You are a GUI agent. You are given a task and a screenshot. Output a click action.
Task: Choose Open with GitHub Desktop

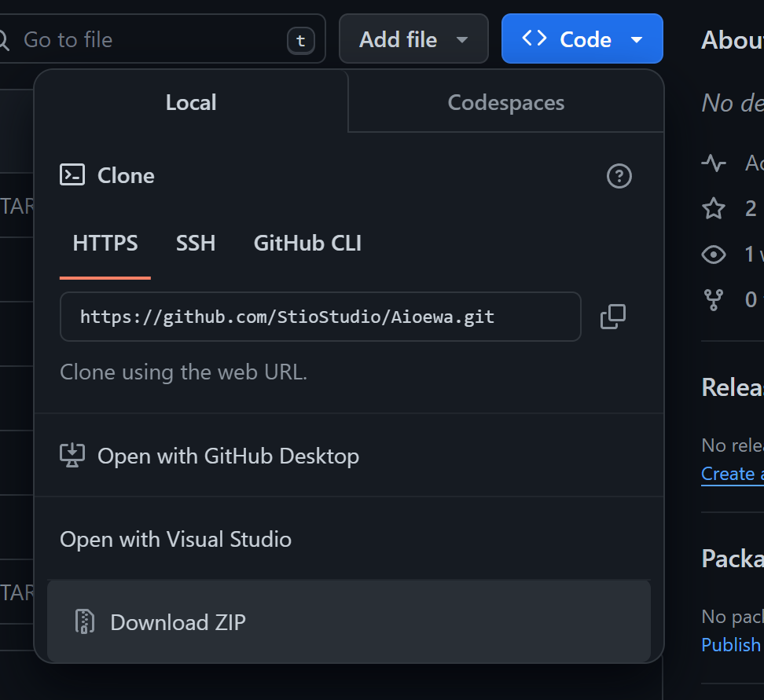(349, 456)
